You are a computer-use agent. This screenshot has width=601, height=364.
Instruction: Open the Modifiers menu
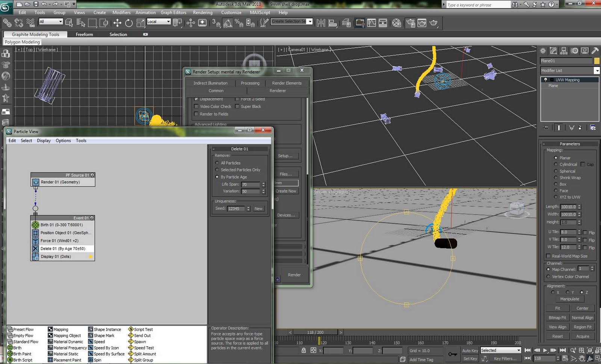click(121, 12)
